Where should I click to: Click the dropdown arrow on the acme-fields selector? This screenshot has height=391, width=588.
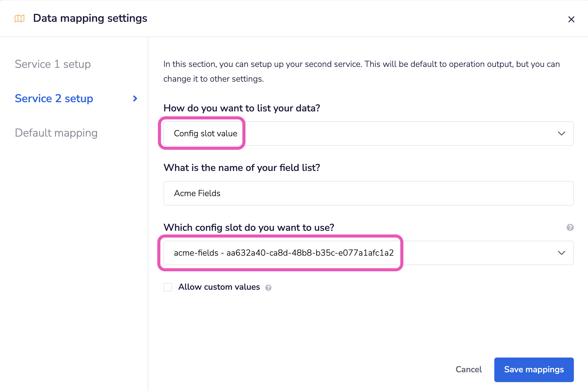561,253
